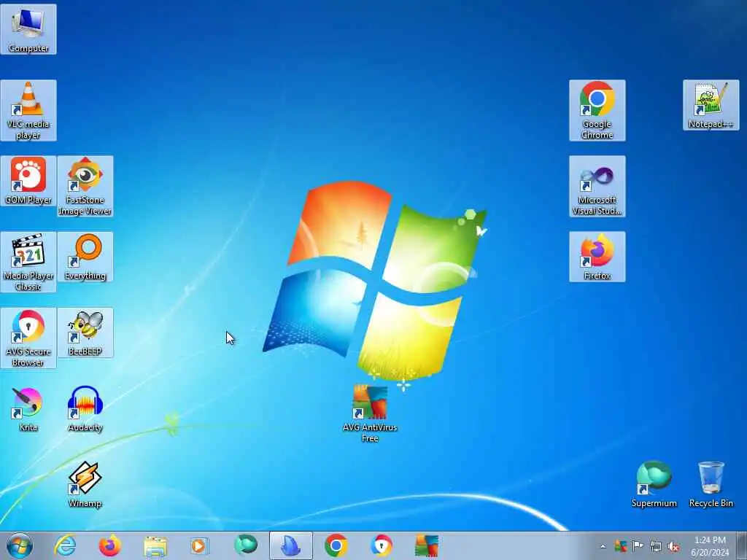Click the muted volume speaker icon

(673, 546)
